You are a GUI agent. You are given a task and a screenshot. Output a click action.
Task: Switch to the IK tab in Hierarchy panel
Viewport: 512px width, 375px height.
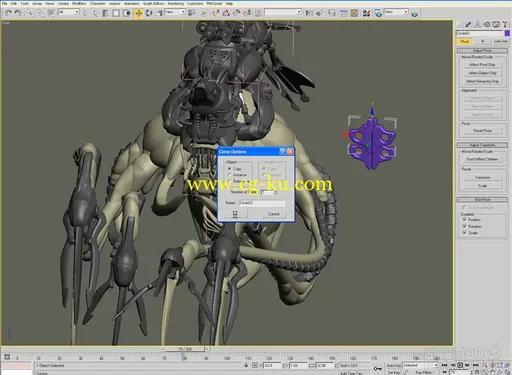coord(482,41)
